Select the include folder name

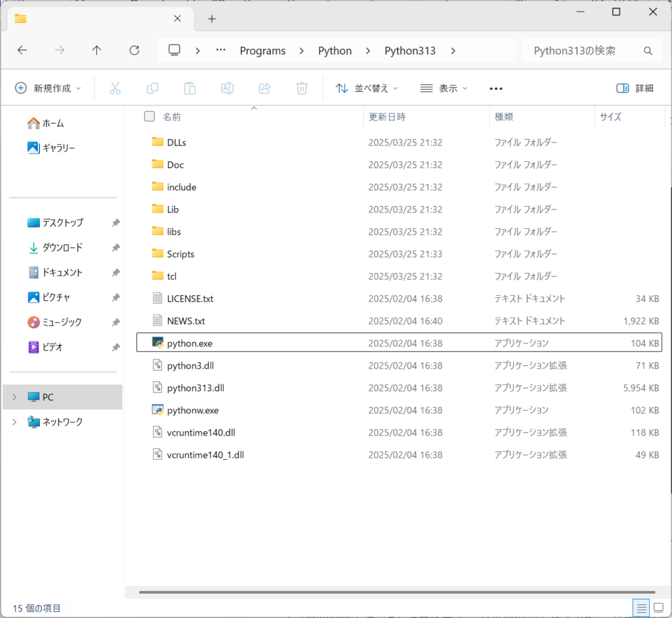point(182,187)
